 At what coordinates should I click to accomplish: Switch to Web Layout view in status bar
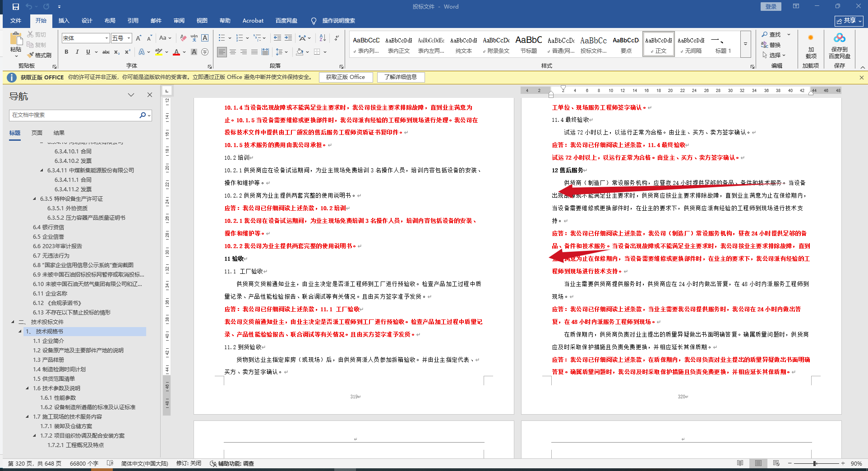[776, 463]
